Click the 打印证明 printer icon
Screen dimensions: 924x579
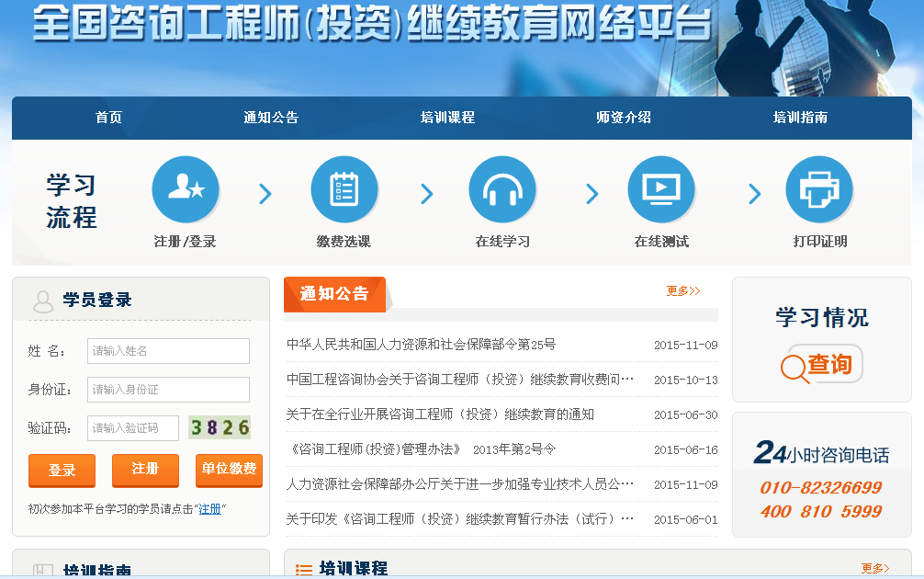coord(819,190)
